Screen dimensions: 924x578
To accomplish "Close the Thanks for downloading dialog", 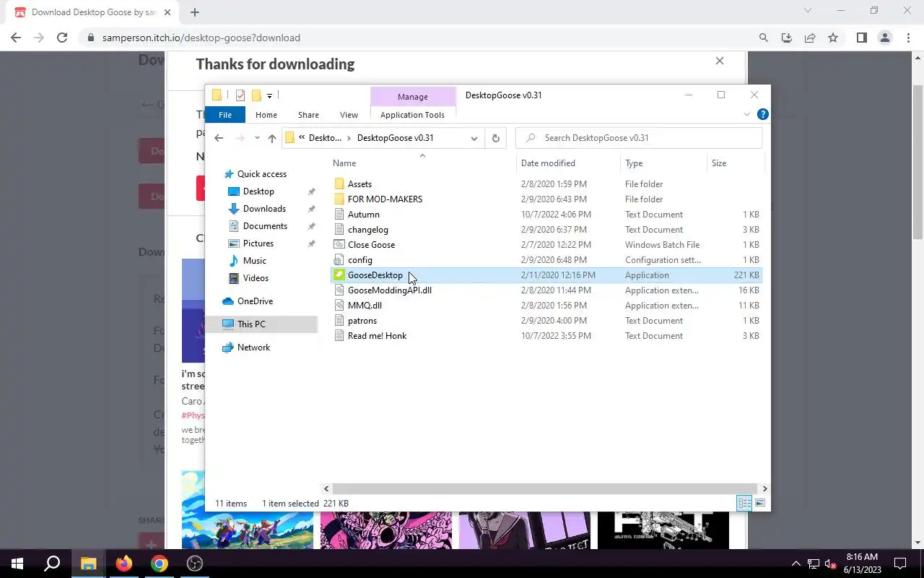I will coord(719,61).
